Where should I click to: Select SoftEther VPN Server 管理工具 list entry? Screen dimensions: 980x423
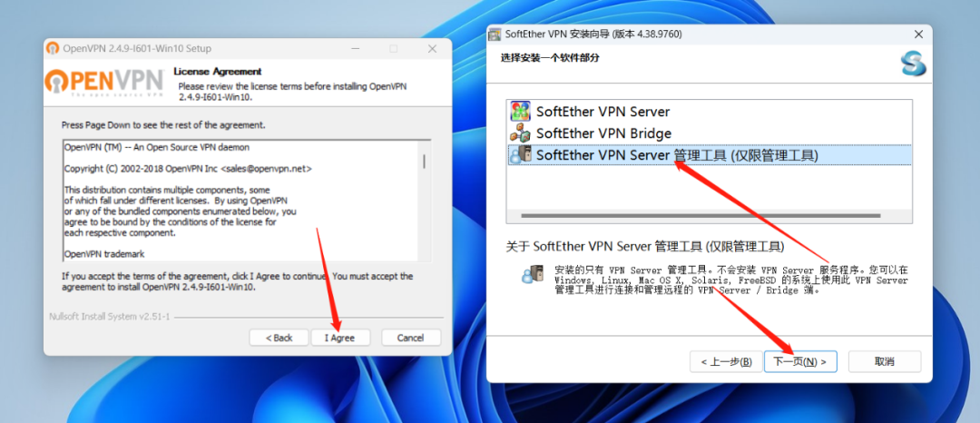tap(710, 155)
